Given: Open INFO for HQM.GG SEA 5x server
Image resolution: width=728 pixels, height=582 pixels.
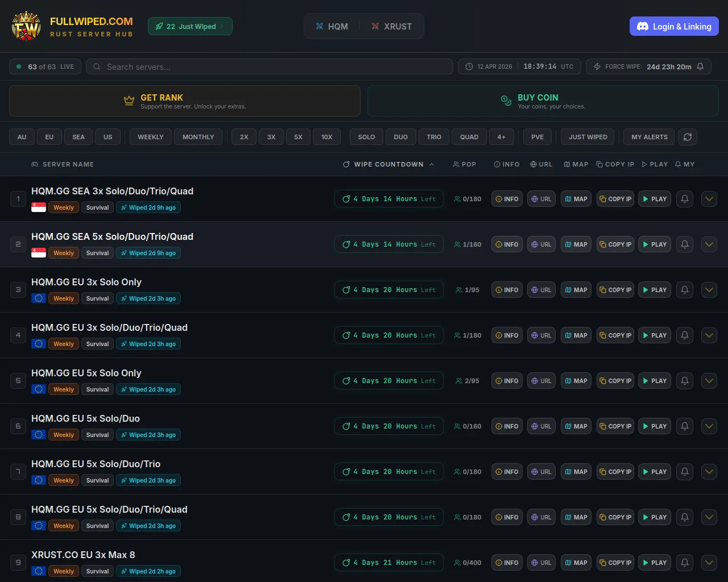Looking at the screenshot, I should point(506,244).
